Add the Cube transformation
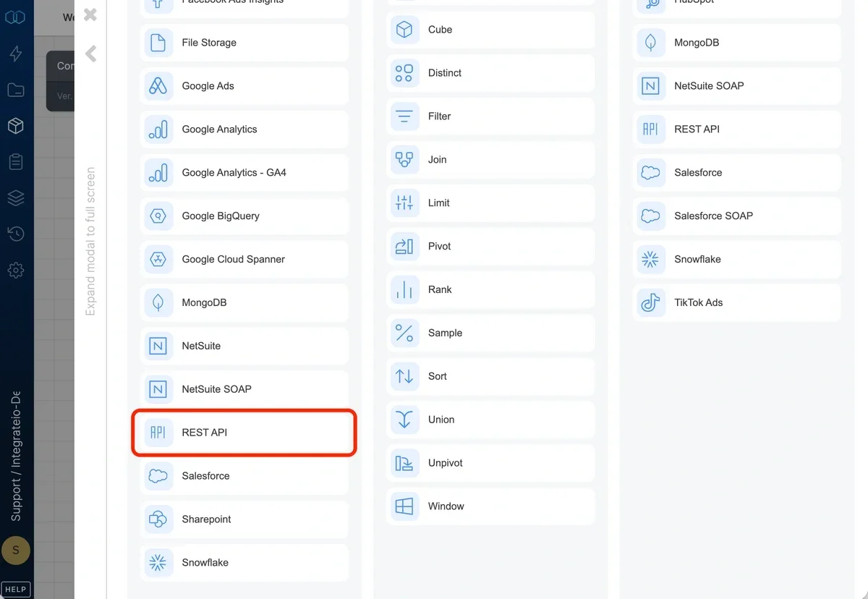 coord(490,30)
